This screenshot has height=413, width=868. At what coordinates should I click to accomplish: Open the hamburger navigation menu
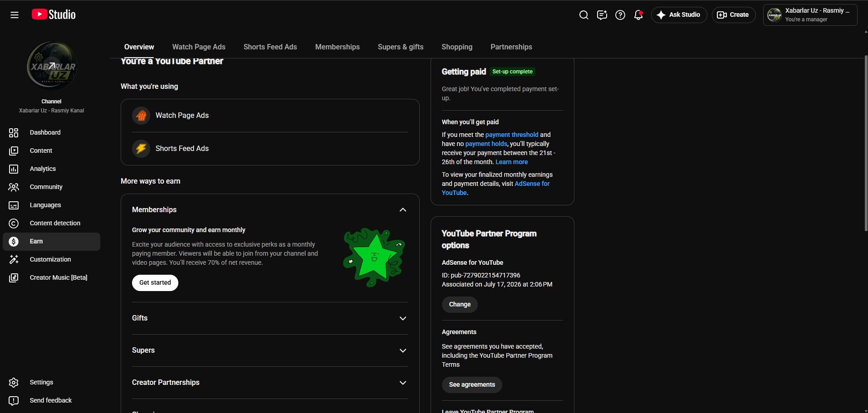[x=15, y=15]
